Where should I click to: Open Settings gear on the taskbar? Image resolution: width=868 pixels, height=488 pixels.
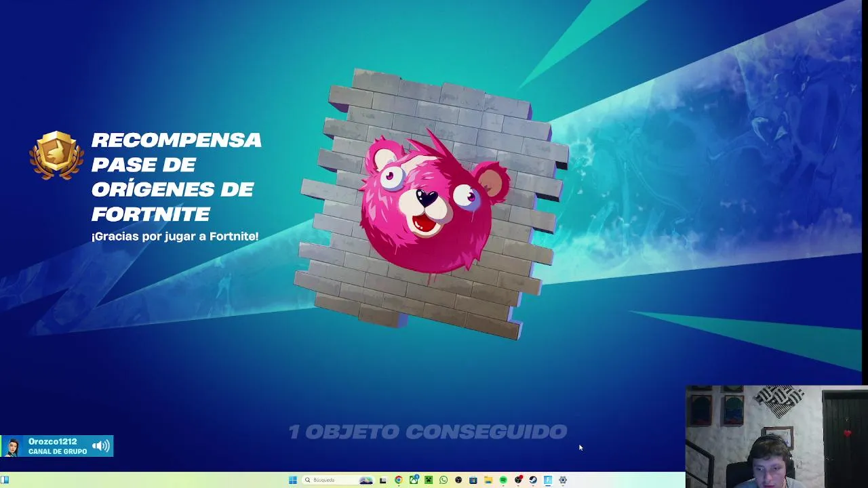[x=563, y=480]
